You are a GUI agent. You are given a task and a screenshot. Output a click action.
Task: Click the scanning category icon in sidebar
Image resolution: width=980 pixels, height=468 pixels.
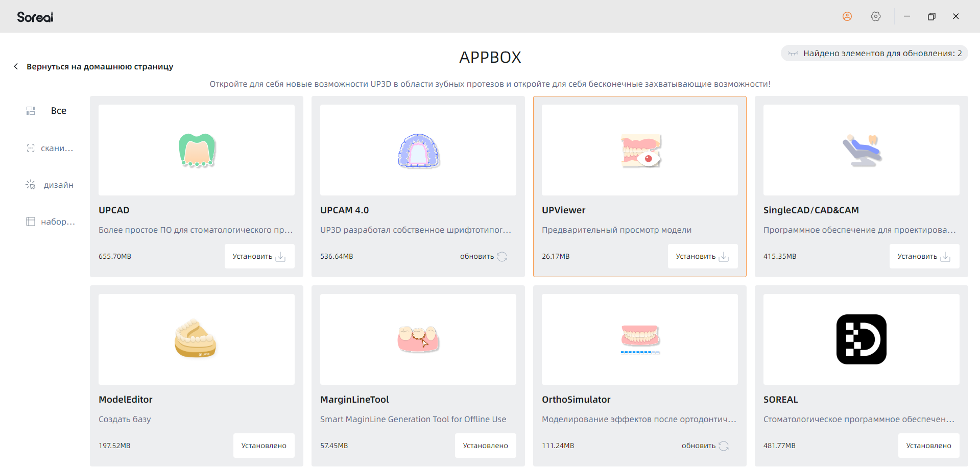(x=31, y=148)
